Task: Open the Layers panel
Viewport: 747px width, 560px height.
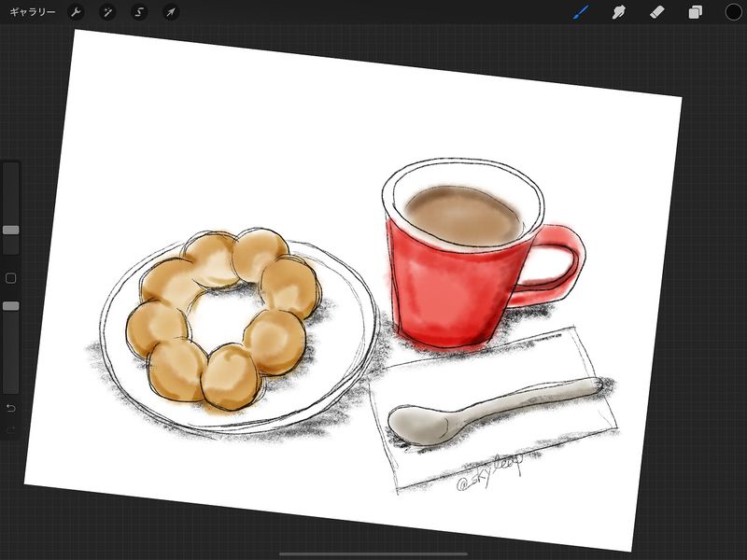Action: tap(696, 12)
